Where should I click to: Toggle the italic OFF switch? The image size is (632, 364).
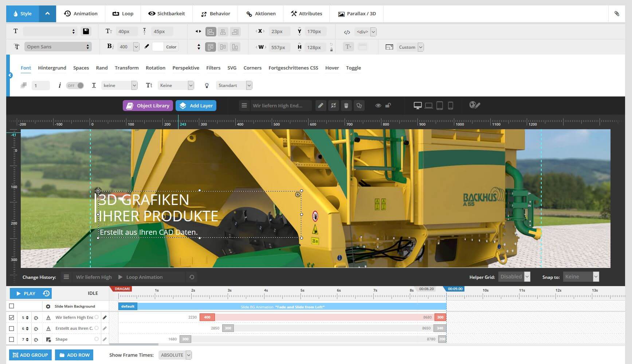pyautogui.click(x=75, y=86)
